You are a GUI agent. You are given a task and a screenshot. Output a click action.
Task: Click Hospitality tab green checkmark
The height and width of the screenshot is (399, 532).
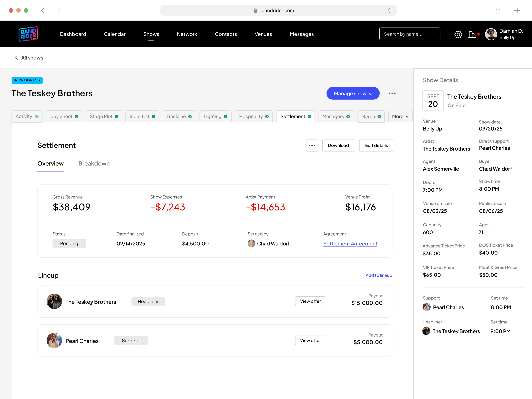pos(267,117)
